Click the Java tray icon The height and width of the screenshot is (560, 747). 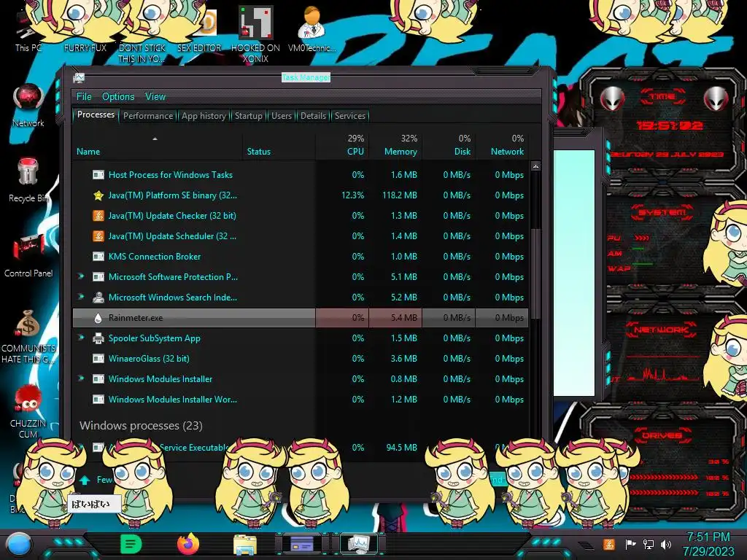(x=609, y=544)
